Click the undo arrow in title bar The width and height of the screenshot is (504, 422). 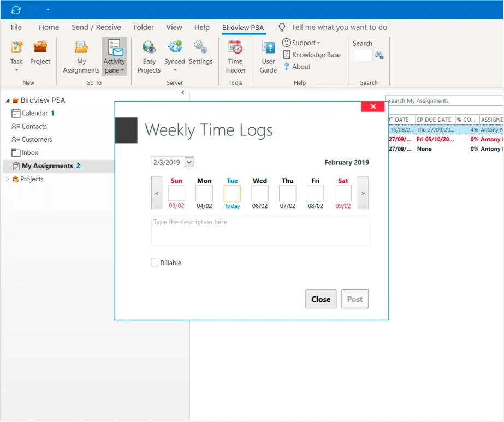coord(32,10)
